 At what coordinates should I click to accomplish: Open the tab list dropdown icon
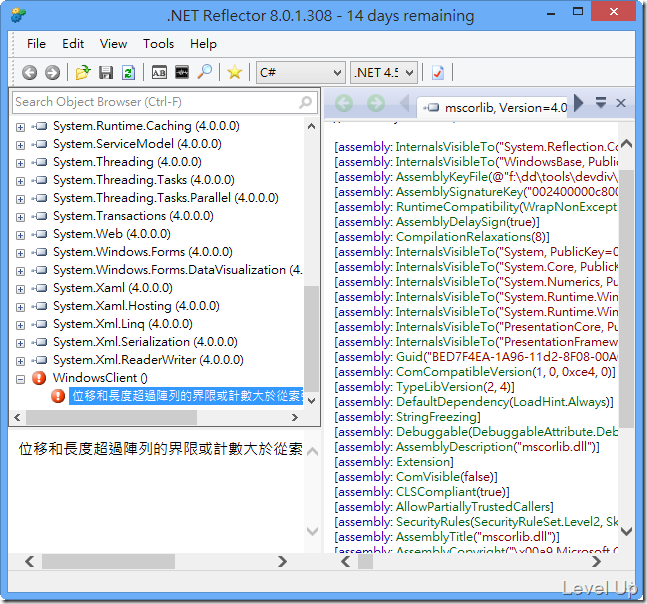coord(601,102)
